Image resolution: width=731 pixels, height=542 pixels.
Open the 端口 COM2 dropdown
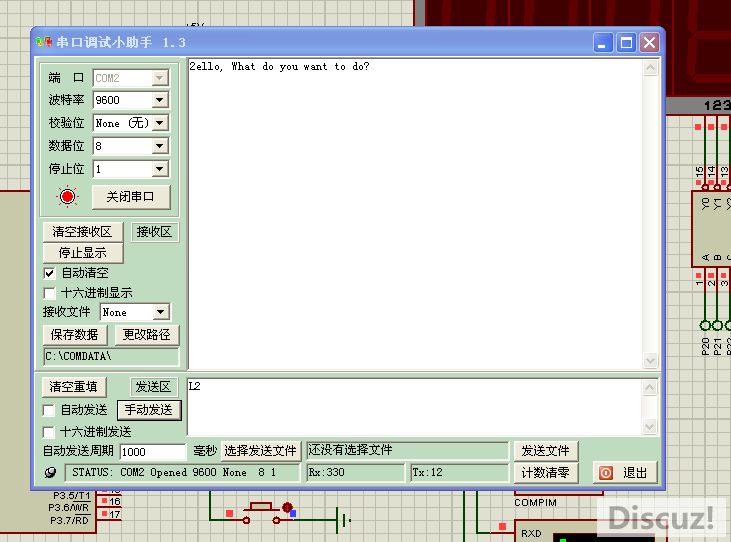click(x=159, y=78)
